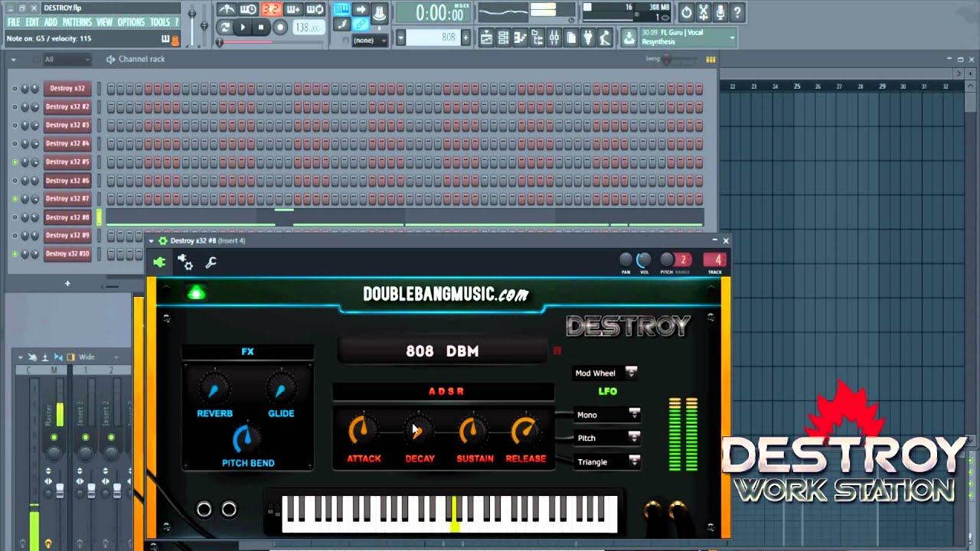The image size is (980, 551).
Task: Open the channel rack toolbar icon
Action: pyautogui.click(x=503, y=37)
